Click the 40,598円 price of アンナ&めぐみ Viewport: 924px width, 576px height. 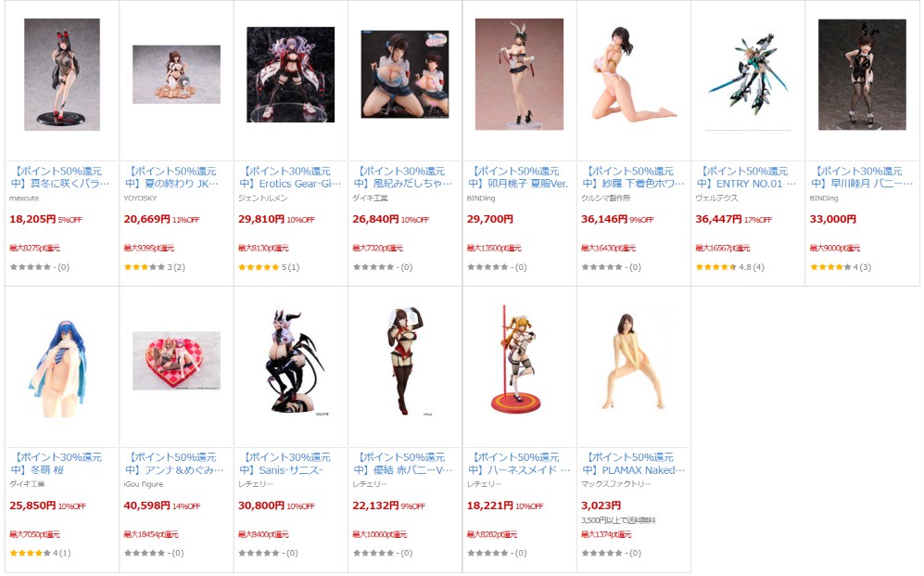pyautogui.click(x=146, y=506)
